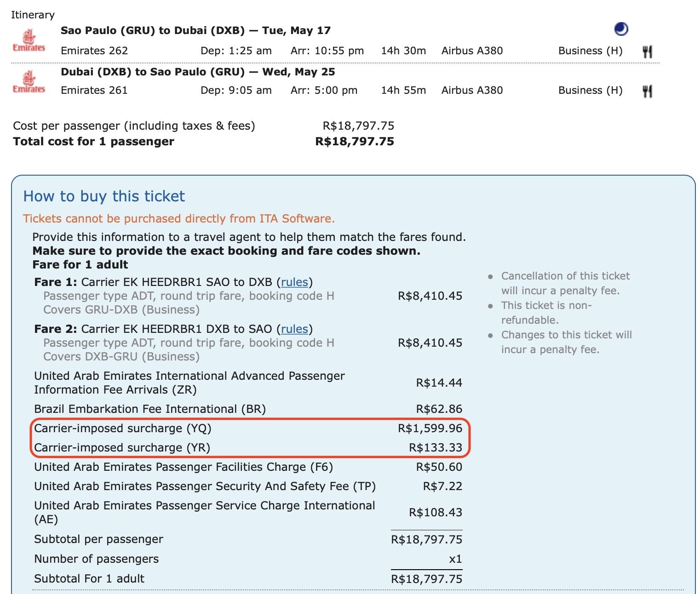The height and width of the screenshot is (594, 700).
Task: Open the rules link for Fare 1
Action: tap(294, 282)
